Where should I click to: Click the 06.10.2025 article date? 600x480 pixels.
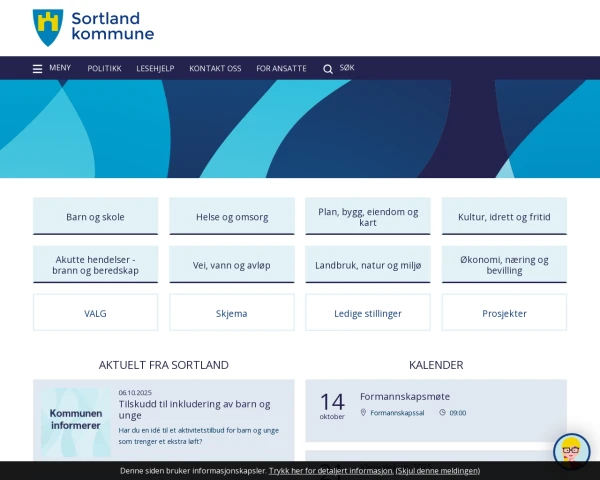coord(135,392)
